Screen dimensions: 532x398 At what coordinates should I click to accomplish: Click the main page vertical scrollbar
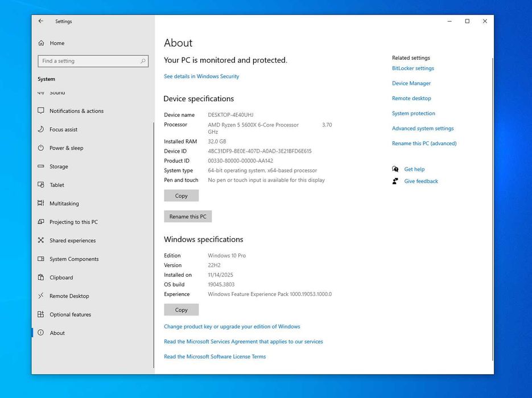[492, 209]
